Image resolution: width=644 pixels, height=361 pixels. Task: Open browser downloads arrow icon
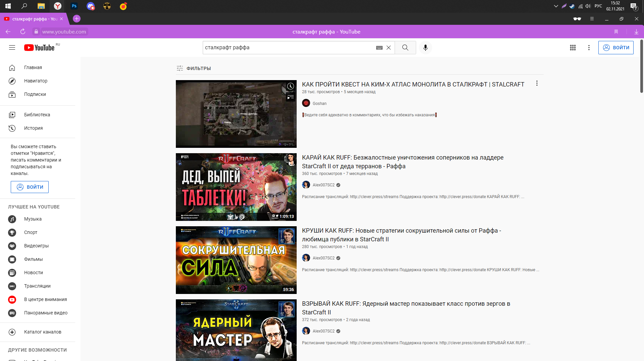(x=636, y=32)
